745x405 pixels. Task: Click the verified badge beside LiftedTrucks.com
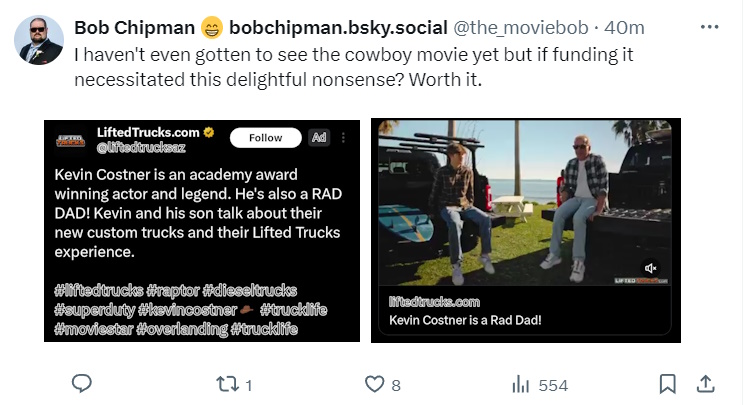(209, 132)
